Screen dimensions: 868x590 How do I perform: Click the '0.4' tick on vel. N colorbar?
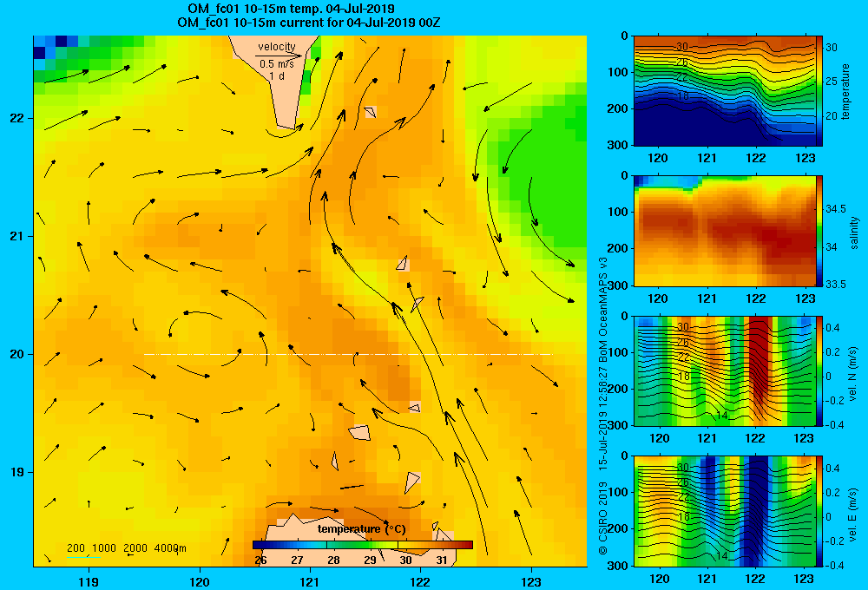(833, 328)
